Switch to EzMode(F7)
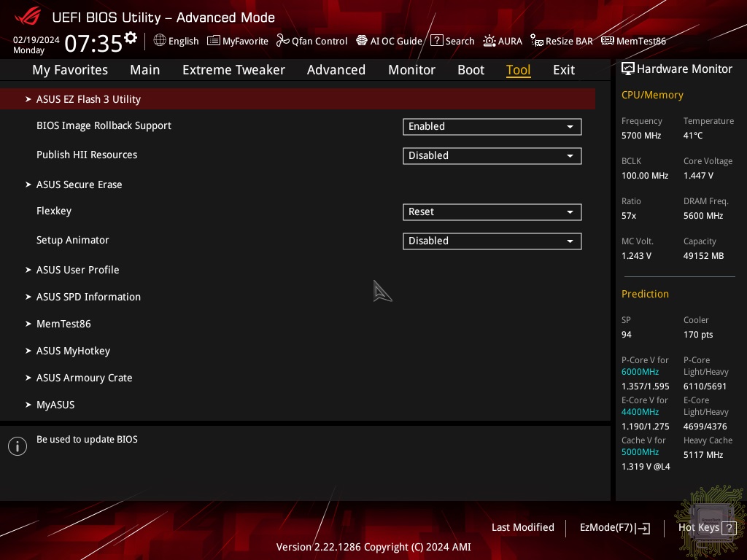 click(614, 527)
